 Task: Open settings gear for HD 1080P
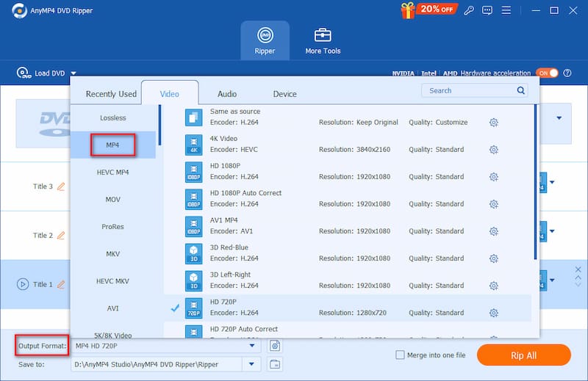point(494,177)
